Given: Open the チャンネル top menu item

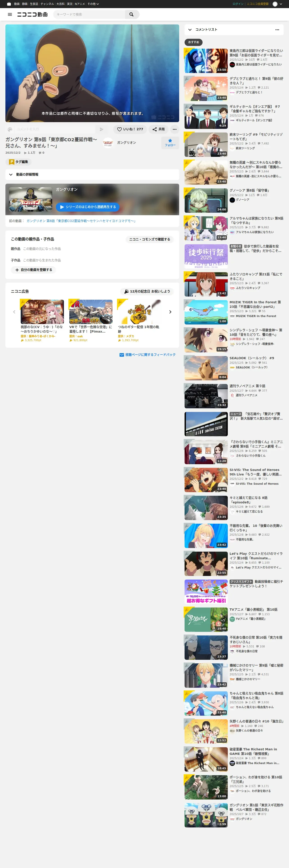Looking at the screenshot, I should [47, 4].
